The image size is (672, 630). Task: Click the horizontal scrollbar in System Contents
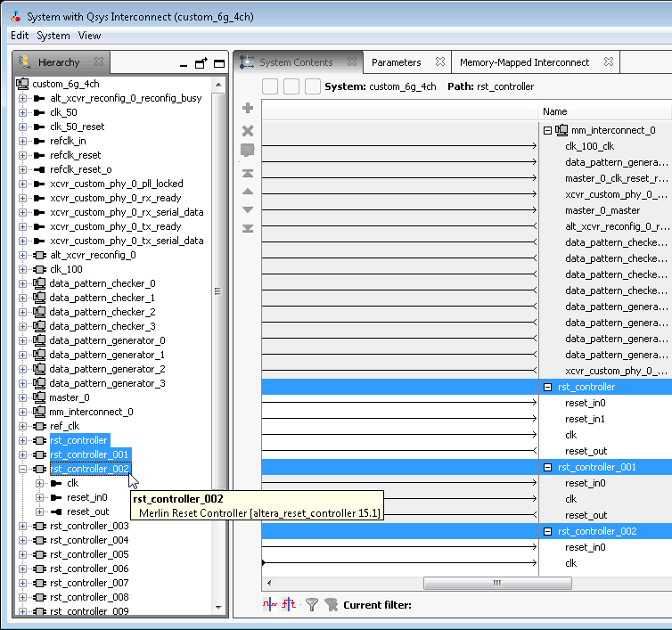tap(496, 584)
